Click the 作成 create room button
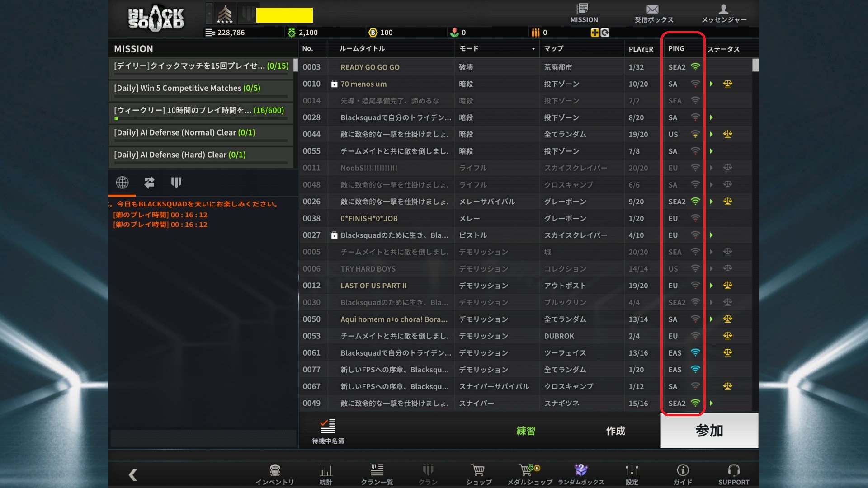 click(x=615, y=431)
